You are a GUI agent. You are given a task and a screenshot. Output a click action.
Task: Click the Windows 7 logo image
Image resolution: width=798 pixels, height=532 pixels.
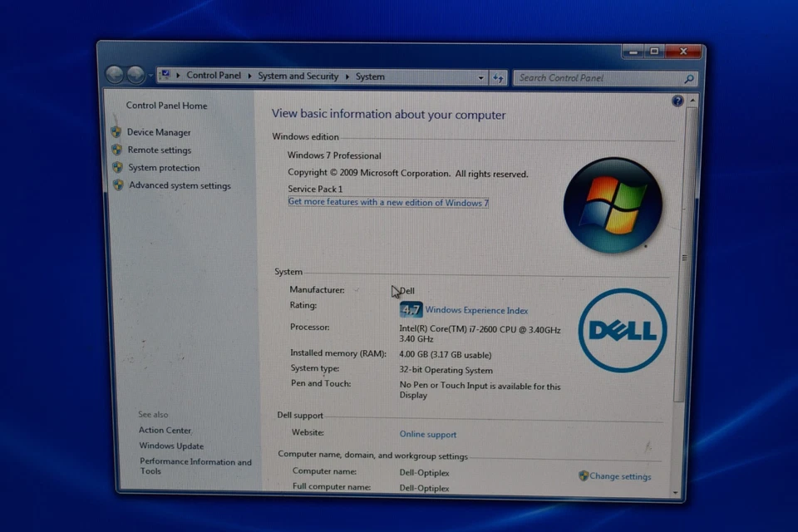613,204
